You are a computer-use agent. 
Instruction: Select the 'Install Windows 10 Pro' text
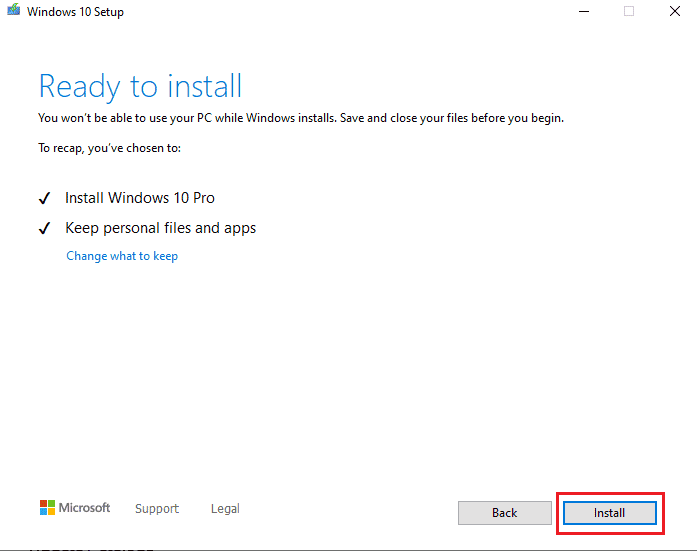pyautogui.click(x=140, y=198)
